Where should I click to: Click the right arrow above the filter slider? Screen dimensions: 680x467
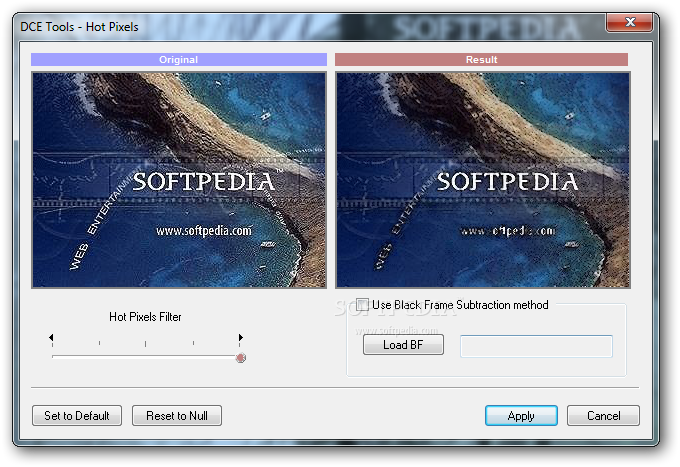(241, 337)
